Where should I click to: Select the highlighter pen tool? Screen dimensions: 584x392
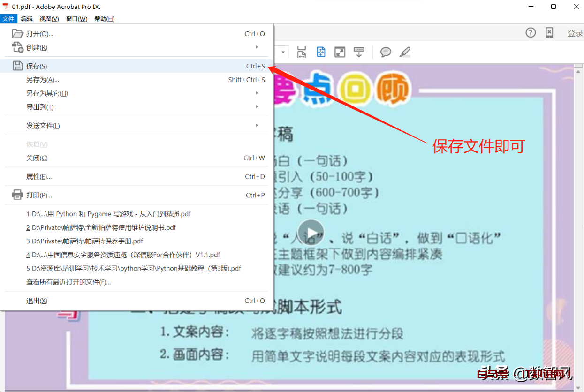coord(404,52)
